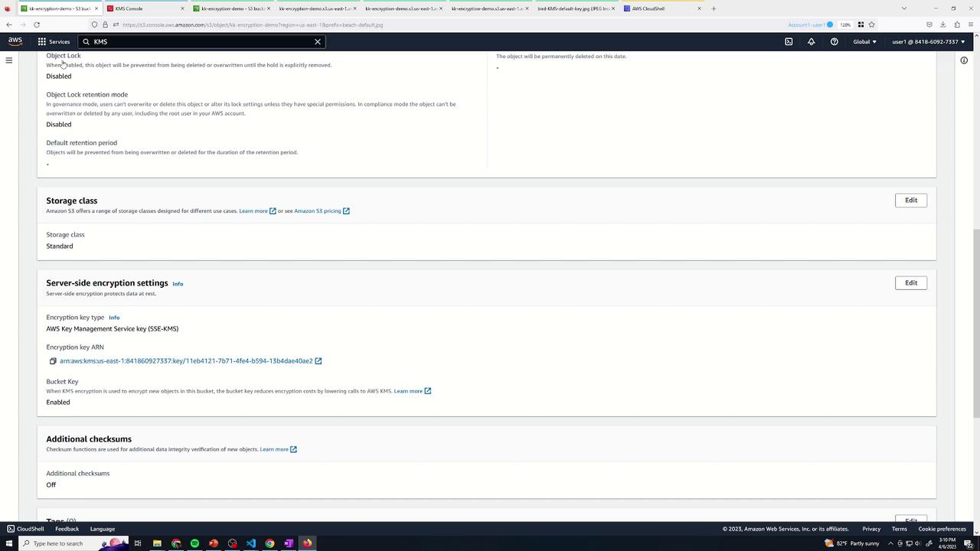
Task: Copy the encryption key ARN
Action: [53, 361]
